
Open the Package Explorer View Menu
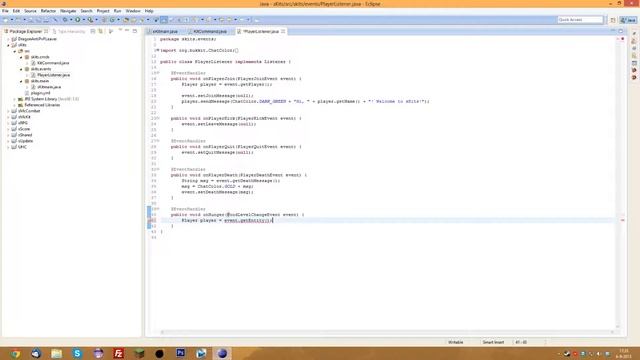tap(120, 31)
